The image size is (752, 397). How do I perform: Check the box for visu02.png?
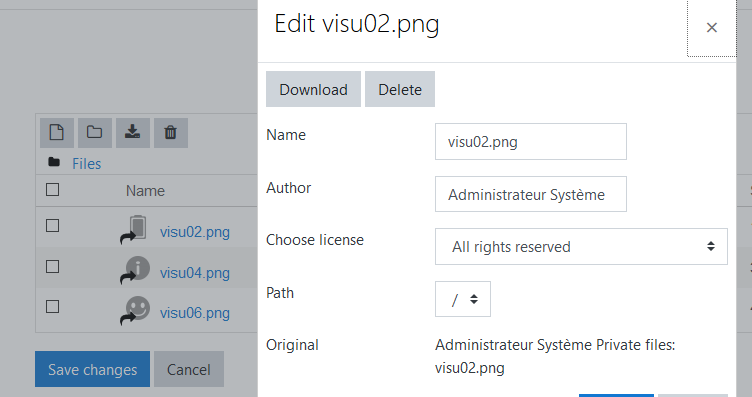point(53,226)
